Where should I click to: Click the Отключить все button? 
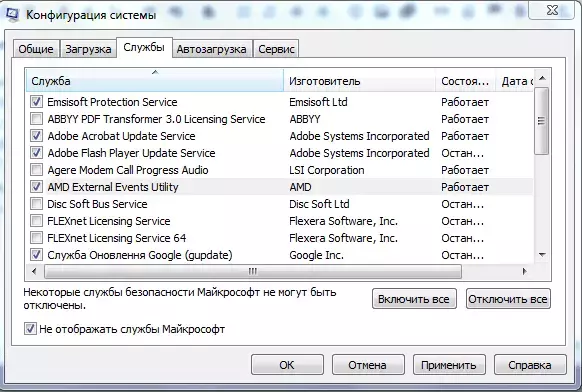pos(508,299)
